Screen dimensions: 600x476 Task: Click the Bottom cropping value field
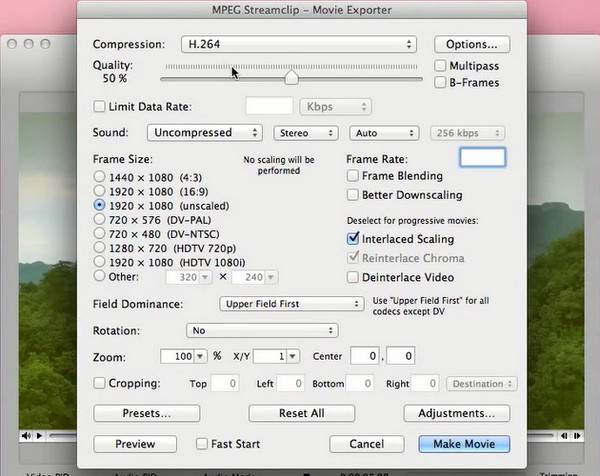[360, 383]
